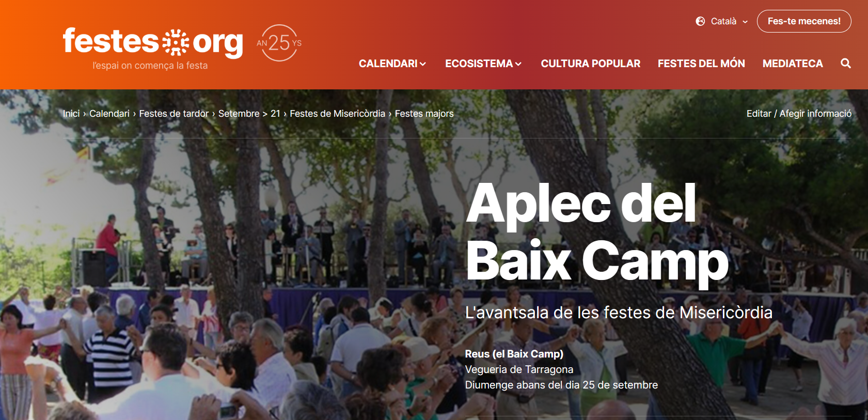Click the search magnifier icon
The width and height of the screenshot is (868, 420).
point(845,64)
